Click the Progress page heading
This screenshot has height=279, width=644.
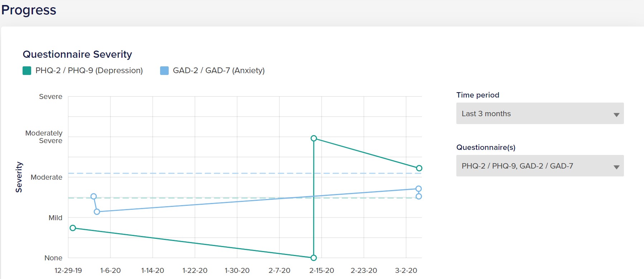click(x=29, y=10)
